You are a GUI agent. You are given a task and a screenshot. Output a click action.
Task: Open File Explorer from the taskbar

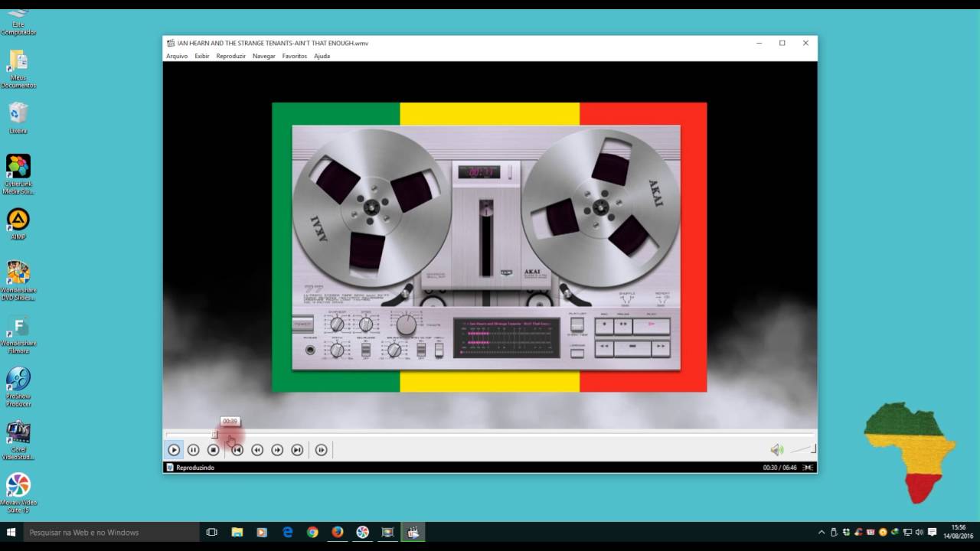tap(237, 532)
